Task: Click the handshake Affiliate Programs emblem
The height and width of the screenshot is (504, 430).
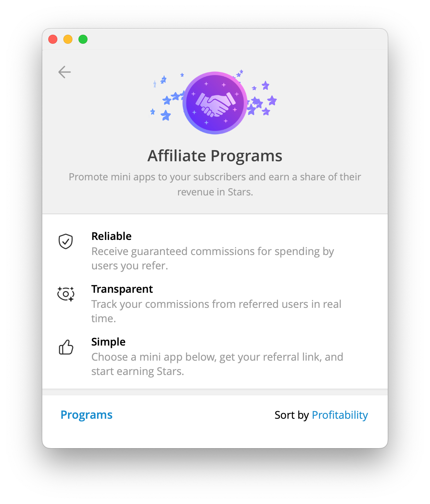Action: pyautogui.click(x=215, y=103)
